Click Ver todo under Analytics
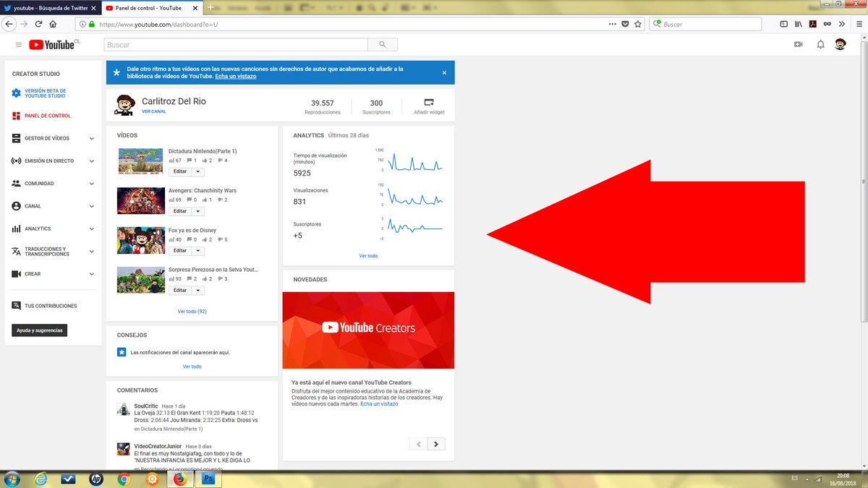The width and height of the screenshot is (868, 488). pos(368,256)
